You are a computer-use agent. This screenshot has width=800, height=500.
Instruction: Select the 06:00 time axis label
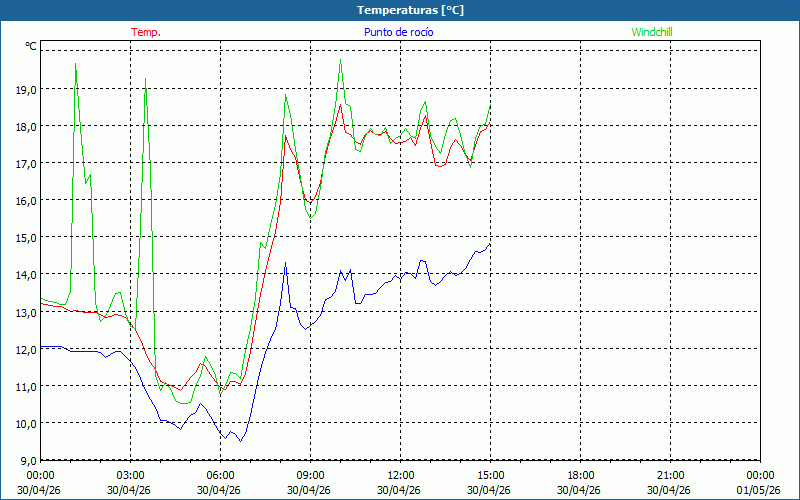(221, 475)
